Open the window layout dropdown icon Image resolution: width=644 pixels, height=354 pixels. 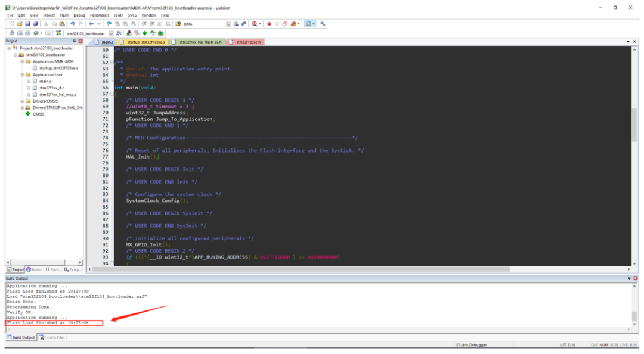pos(314,24)
